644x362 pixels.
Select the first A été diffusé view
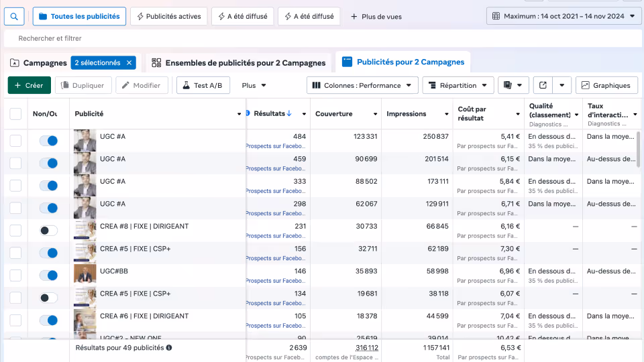pos(242,16)
